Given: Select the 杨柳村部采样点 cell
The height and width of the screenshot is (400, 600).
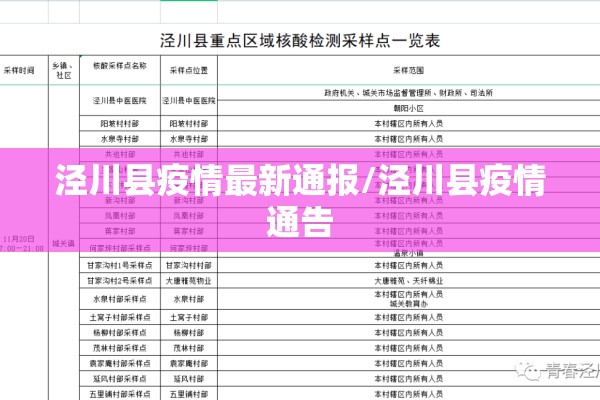Looking at the screenshot, I should [x=120, y=333].
